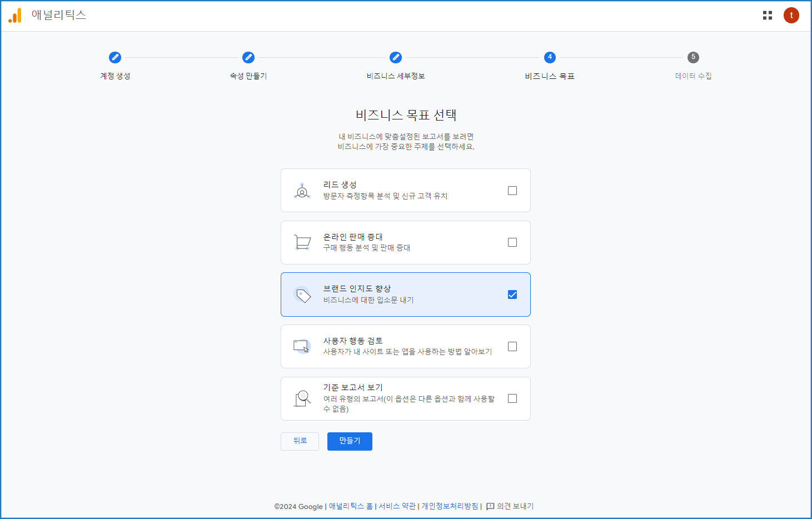
Task: Open the 서비스 약관 footer link
Action: [397, 506]
